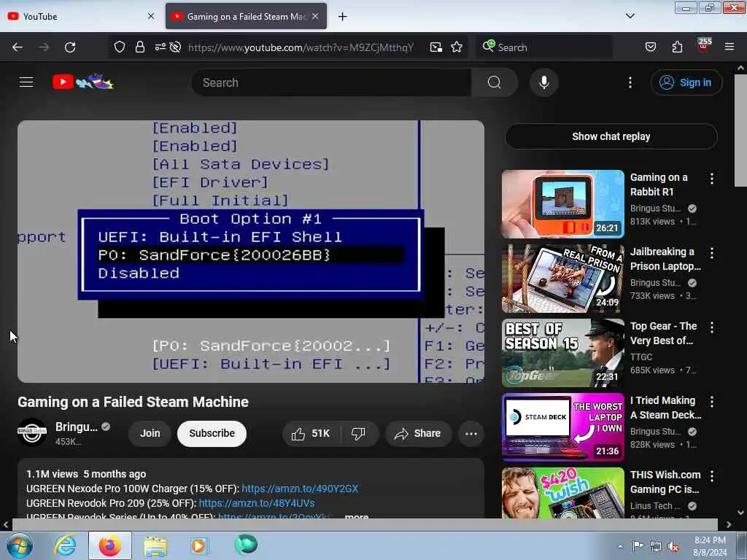Open options menu for Jailbreaking a Prison Laptop
This screenshot has width=747, height=560.
pos(712,253)
